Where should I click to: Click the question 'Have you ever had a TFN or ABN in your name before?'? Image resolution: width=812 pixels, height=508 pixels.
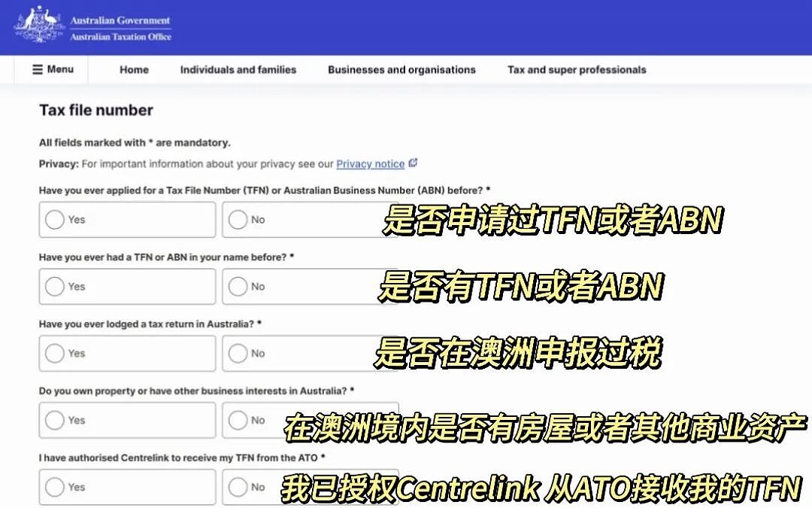167,257
